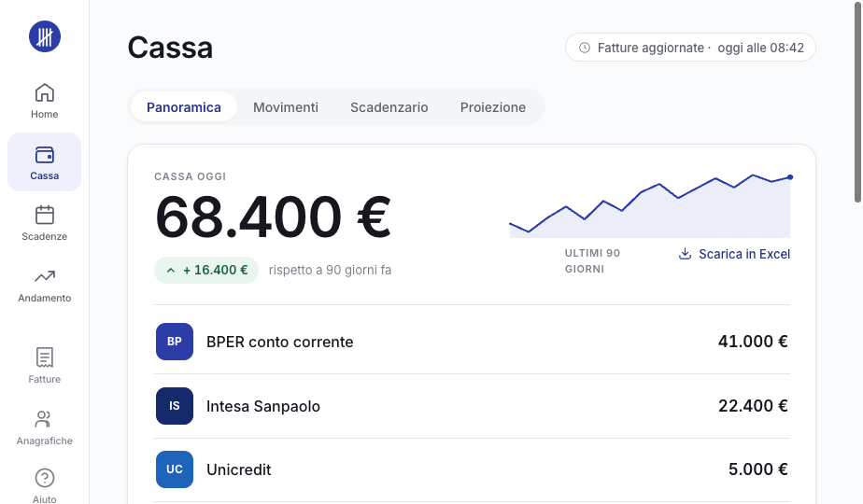Click the 22.400 € balance value
This screenshot has height=504, width=863.
coord(753,406)
